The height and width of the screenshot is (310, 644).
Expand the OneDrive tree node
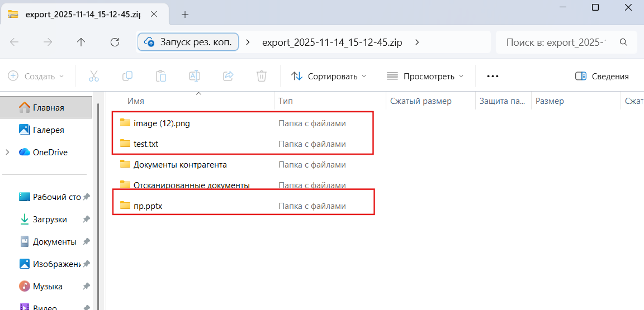8,152
